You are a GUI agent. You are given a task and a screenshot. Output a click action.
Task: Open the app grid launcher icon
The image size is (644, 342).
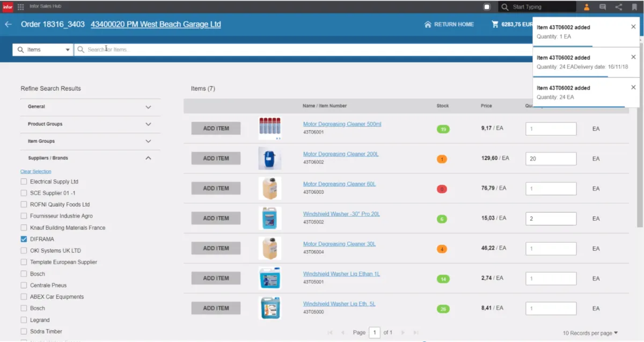pos(20,7)
